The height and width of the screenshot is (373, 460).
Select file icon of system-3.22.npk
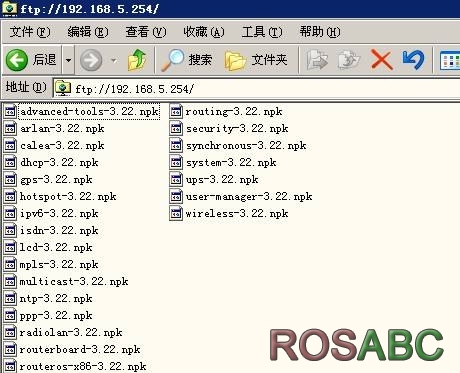click(x=176, y=162)
